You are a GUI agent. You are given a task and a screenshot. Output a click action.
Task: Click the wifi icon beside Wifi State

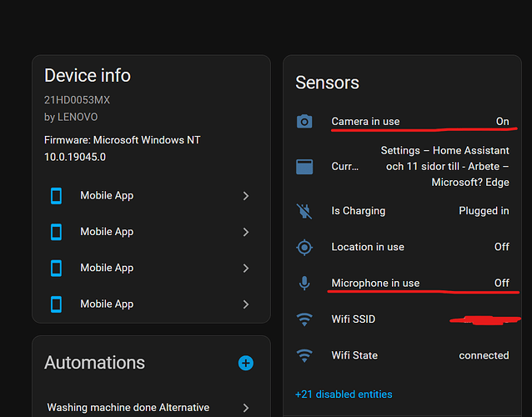(304, 355)
